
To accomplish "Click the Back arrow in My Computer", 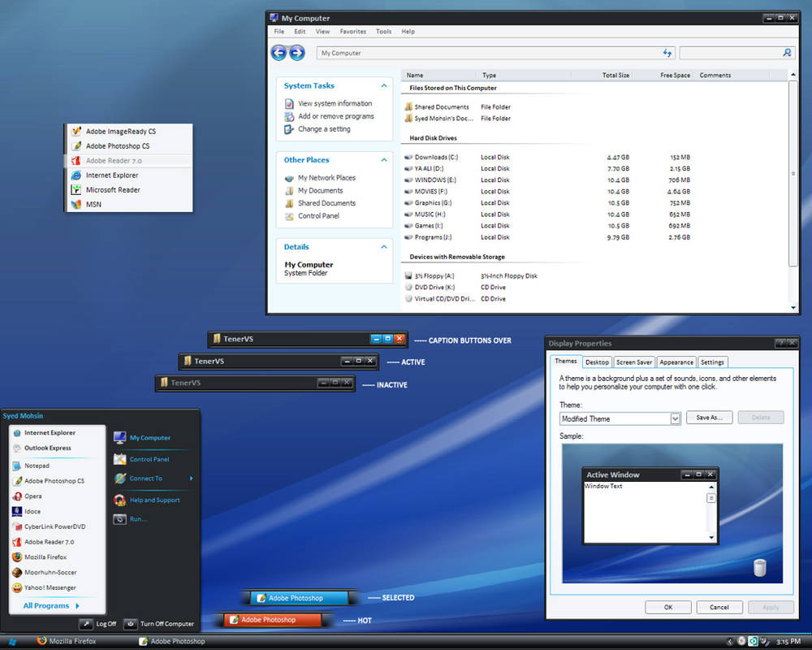I will coord(279,52).
